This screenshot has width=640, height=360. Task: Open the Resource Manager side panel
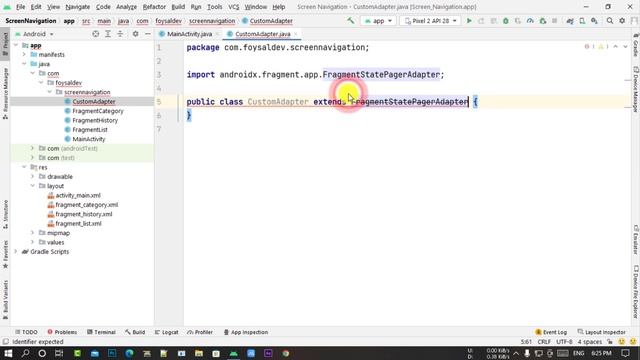[x=5, y=93]
